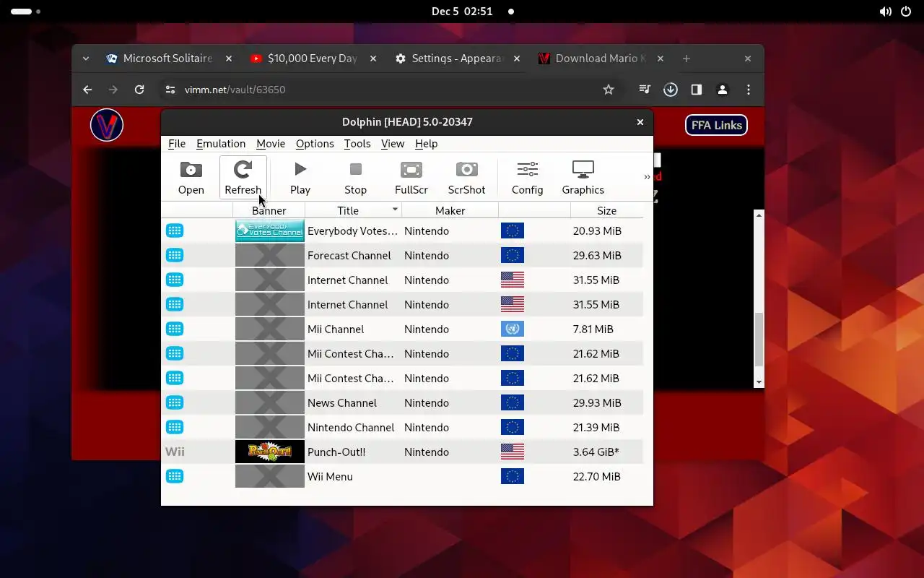924x578 pixels.
Task: Open the Activities overview pill
Action: [x=26, y=12]
